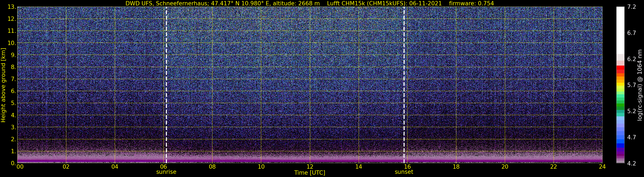Click the time axis tick label 20
The image size is (644, 177).
pos(505,167)
